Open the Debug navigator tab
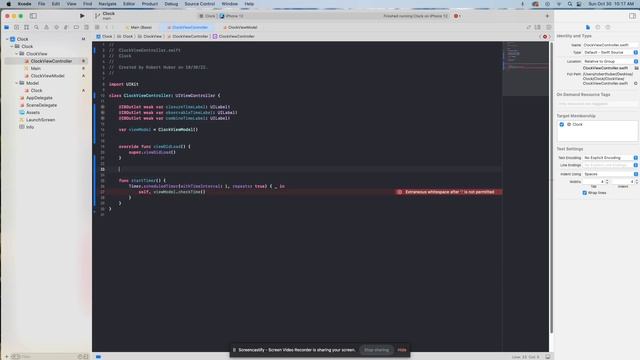This screenshot has width=640, height=360. coord(66,27)
